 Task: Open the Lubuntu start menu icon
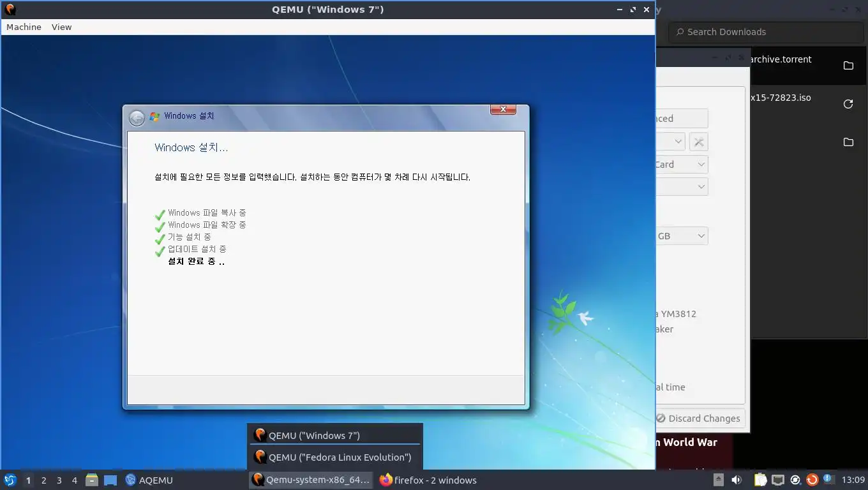(10, 480)
